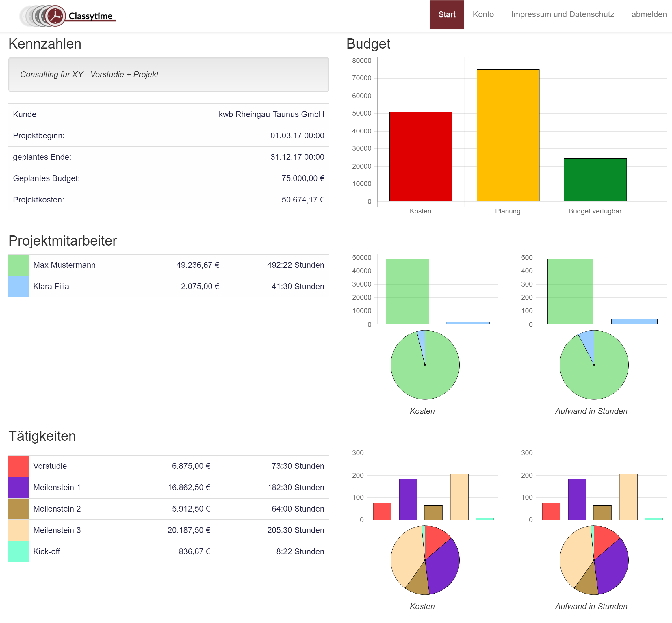Select the Kunde value kwb Rheingau-Taunus GmbH
The image size is (672, 623).
point(272,114)
